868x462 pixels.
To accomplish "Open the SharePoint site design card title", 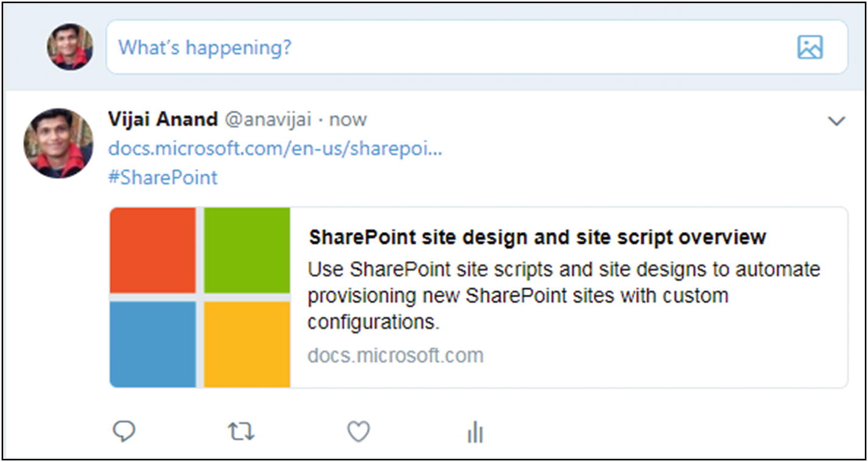I will coord(537,237).
